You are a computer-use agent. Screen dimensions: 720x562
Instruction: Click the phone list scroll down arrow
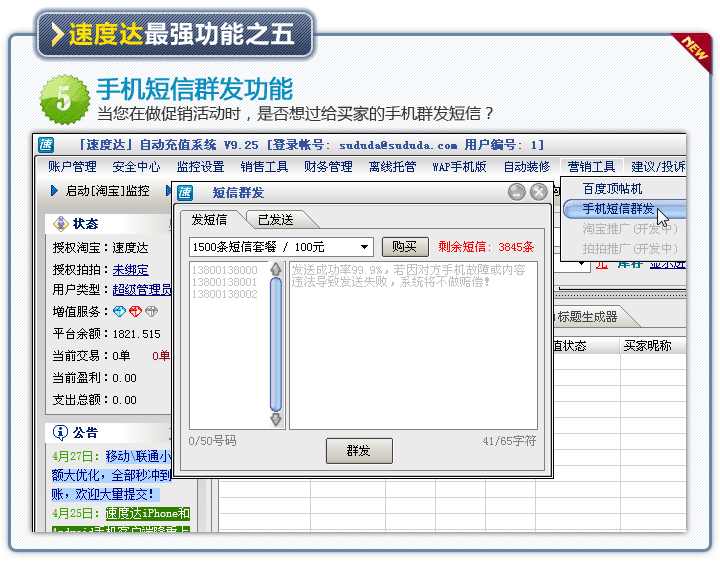point(276,419)
